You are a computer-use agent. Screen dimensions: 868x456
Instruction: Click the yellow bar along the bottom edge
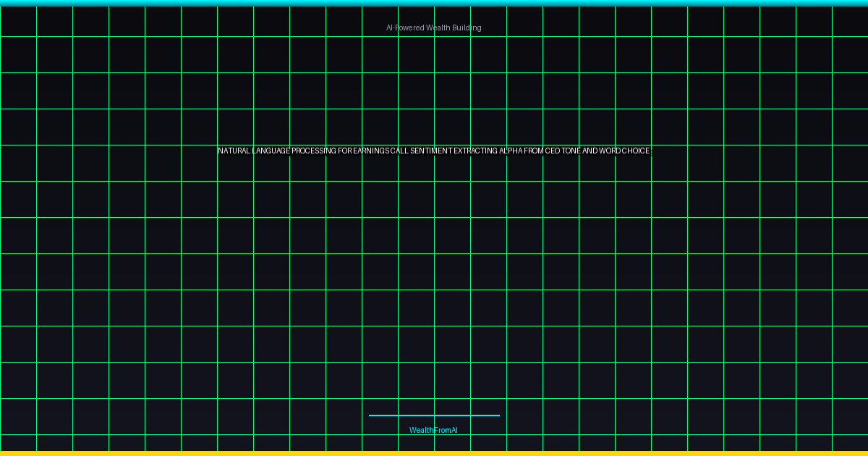click(434, 453)
